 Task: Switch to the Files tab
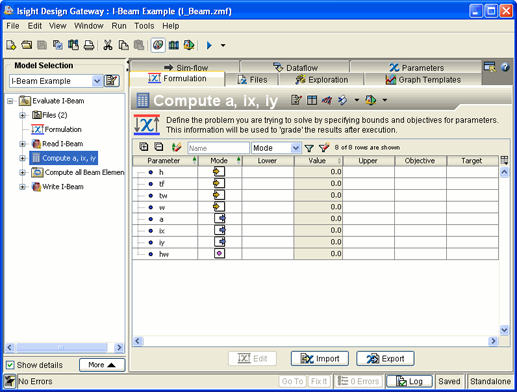tap(252, 80)
